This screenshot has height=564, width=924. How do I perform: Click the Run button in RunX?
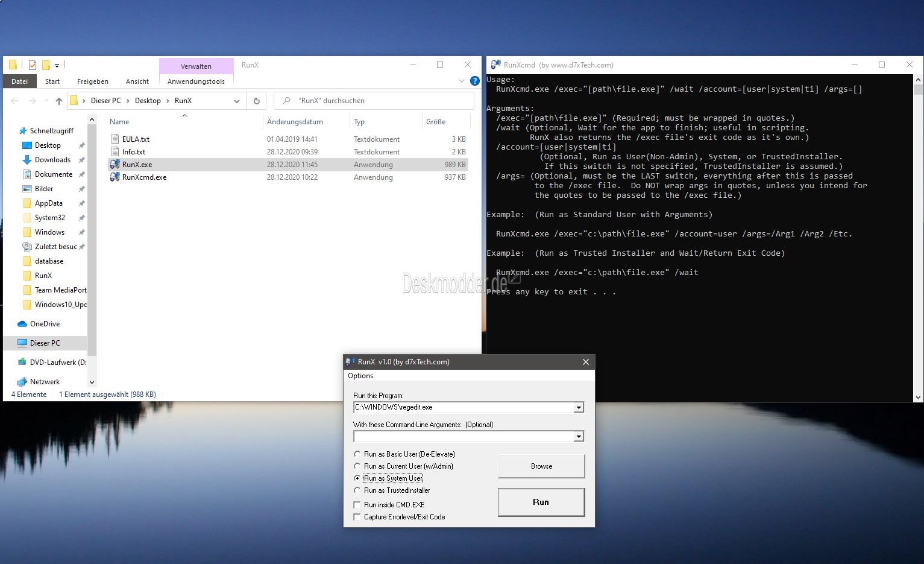click(x=541, y=502)
